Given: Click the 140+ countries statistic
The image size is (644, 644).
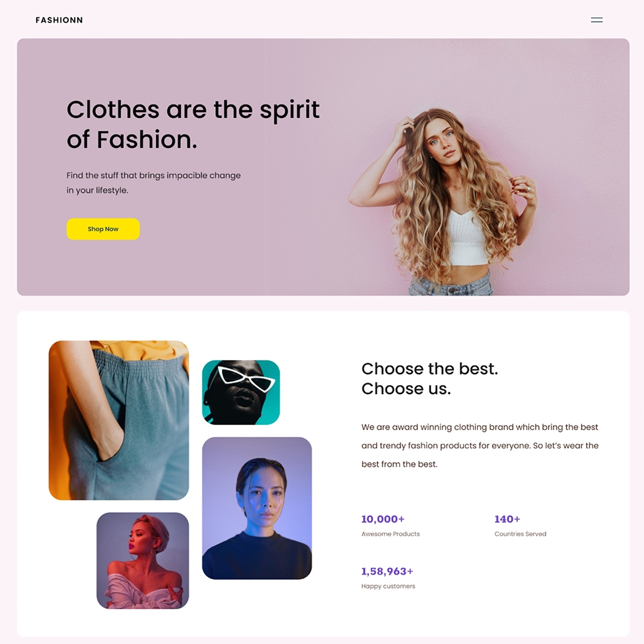Looking at the screenshot, I should (507, 519).
